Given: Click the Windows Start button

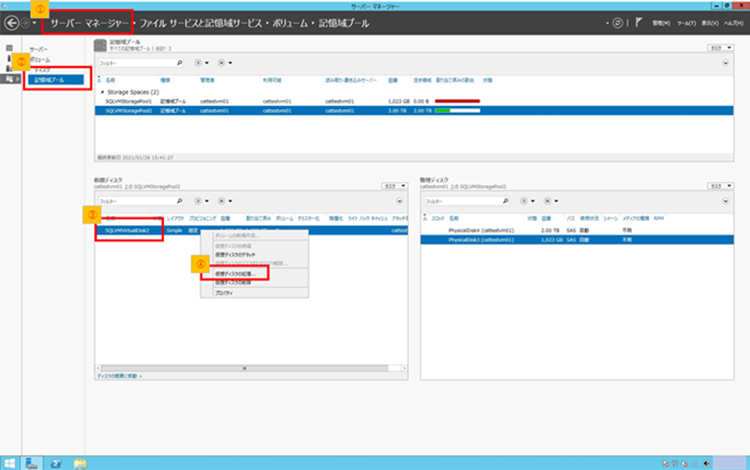Looking at the screenshot, I should tap(9, 462).
